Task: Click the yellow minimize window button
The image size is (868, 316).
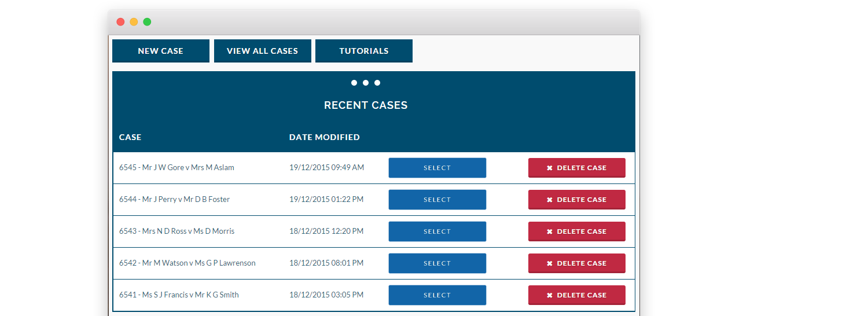Action: pos(134,22)
